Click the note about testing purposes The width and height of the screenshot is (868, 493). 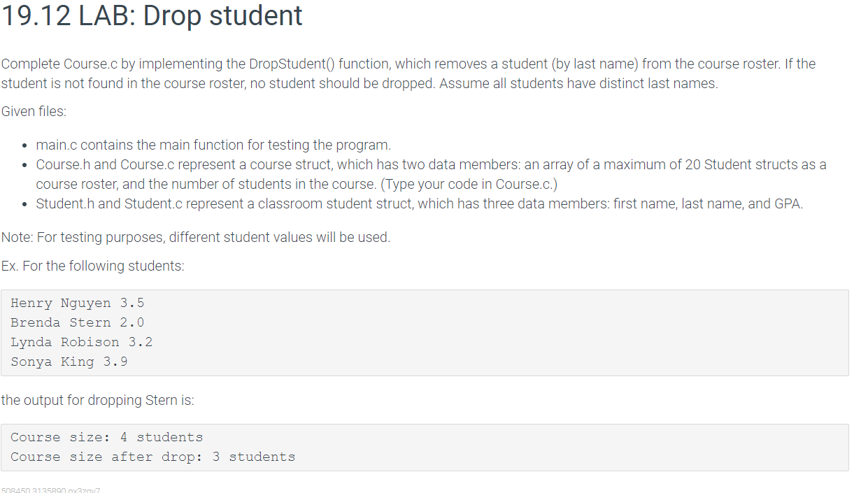pyautogui.click(x=196, y=237)
